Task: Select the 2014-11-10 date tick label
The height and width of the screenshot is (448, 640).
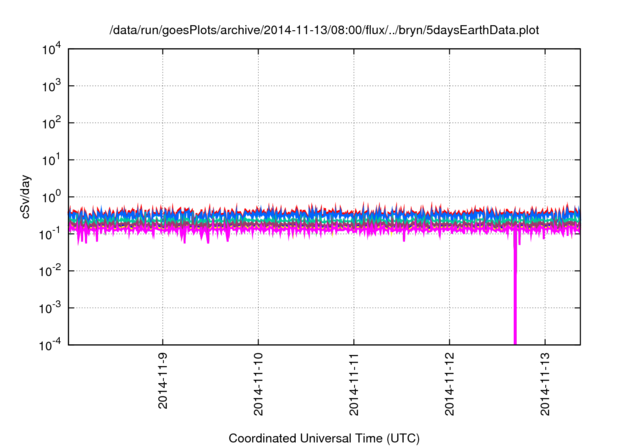Action: [258, 384]
